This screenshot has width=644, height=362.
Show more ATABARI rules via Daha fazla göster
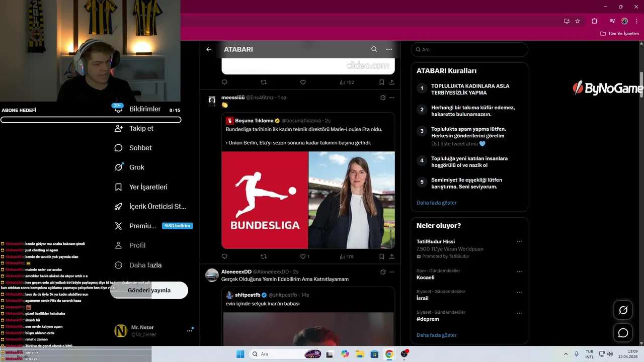(x=437, y=203)
